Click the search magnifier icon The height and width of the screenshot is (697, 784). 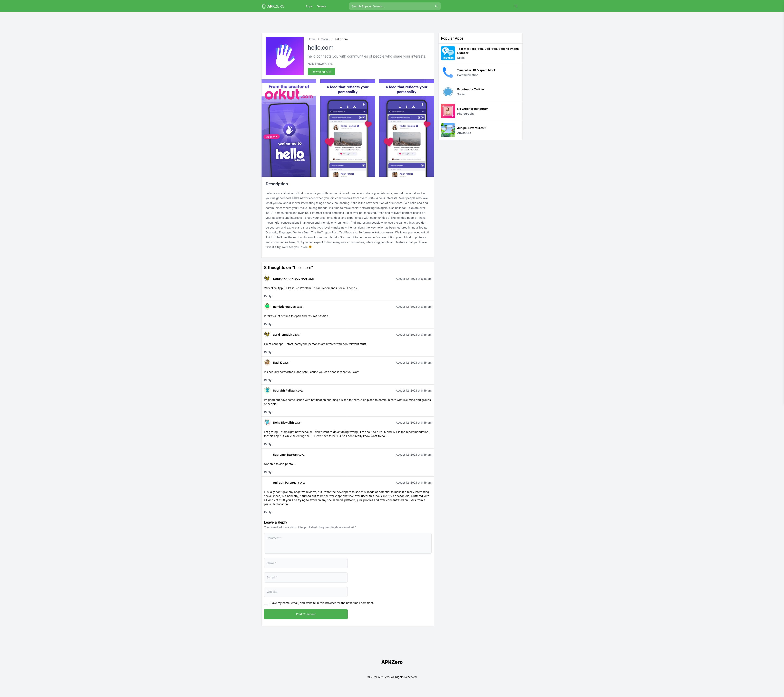[x=436, y=6]
